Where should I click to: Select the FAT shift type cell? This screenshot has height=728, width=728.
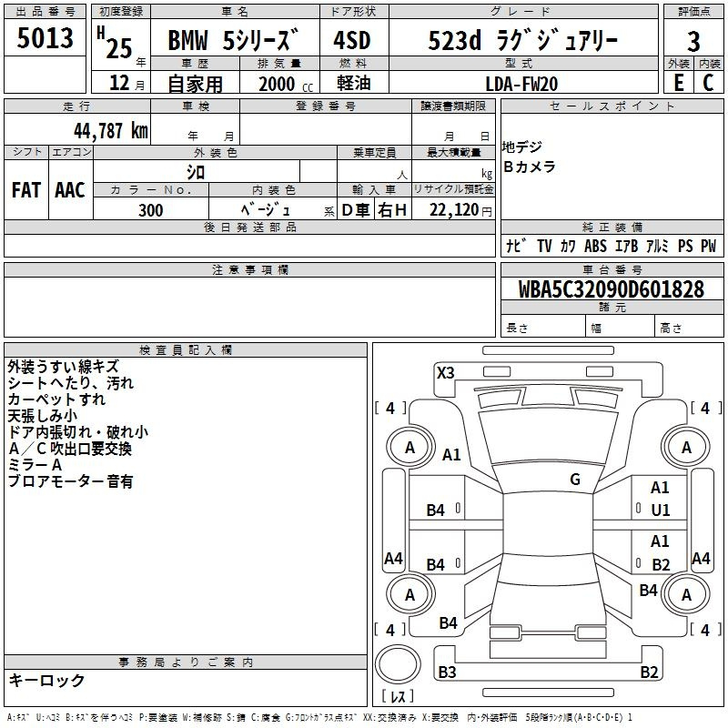point(26,189)
